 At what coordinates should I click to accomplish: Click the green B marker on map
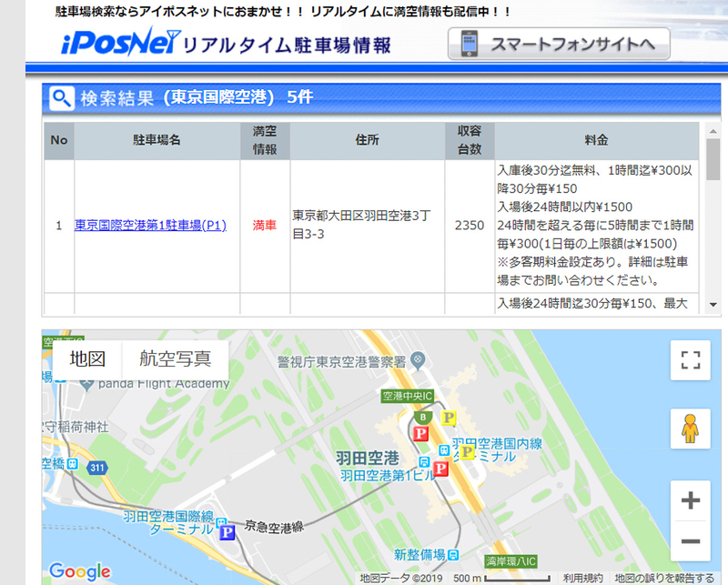point(423,418)
